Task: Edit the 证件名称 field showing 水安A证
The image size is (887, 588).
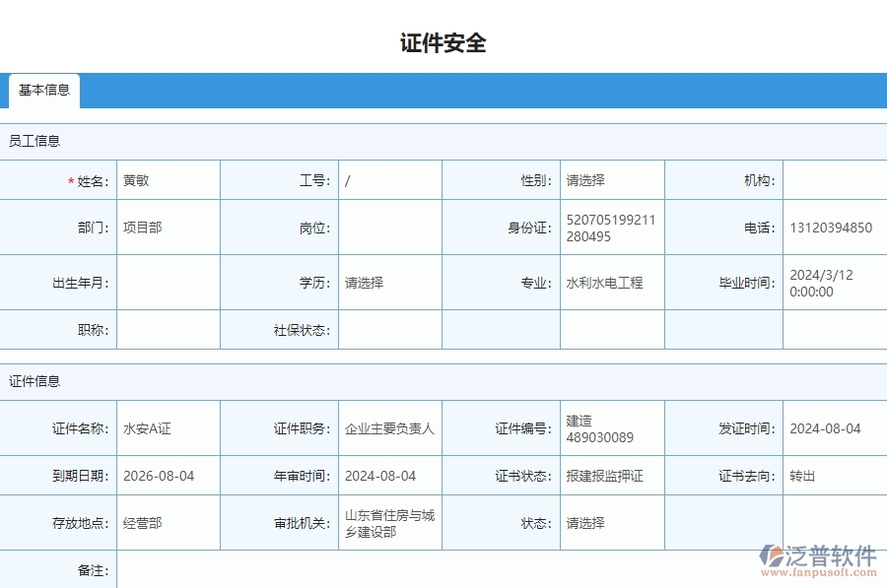Action: [166, 427]
